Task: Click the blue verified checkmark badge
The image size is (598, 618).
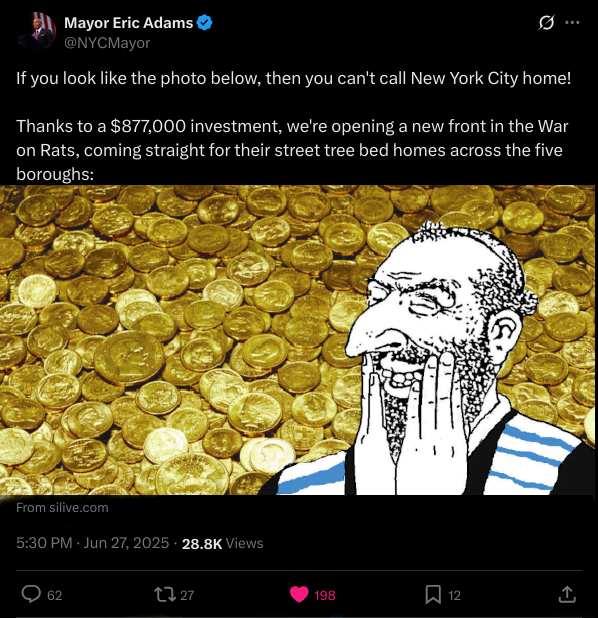Action: coord(204,22)
